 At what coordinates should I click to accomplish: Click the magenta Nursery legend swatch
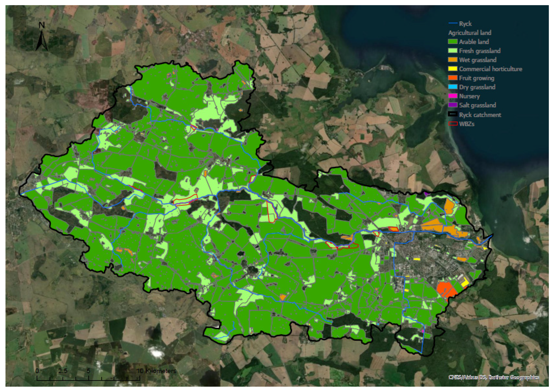[453, 96]
